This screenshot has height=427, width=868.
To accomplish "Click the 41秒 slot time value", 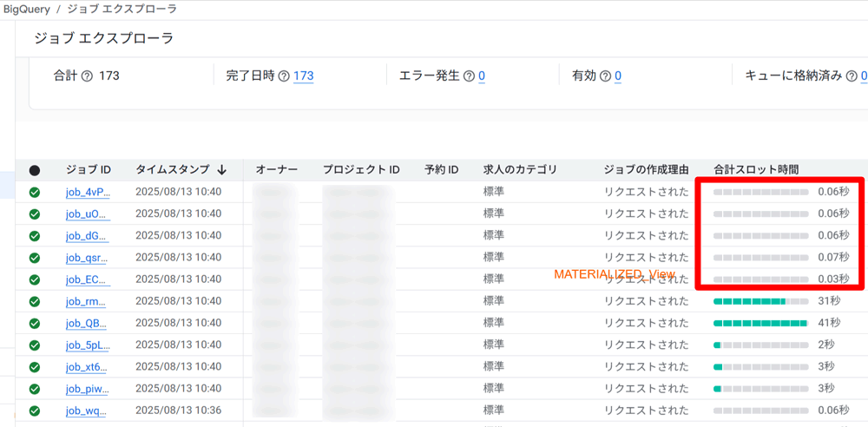I will point(829,323).
